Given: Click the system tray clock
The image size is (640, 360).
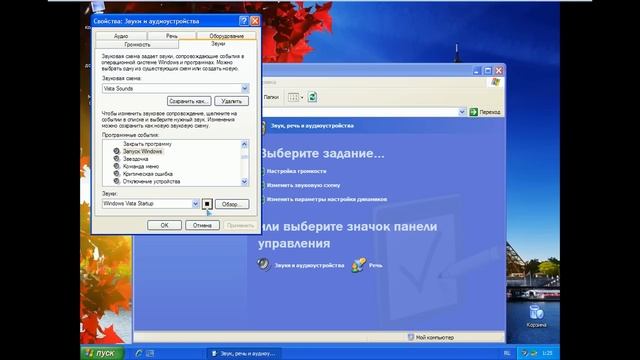Looking at the screenshot, I should coord(547,353).
